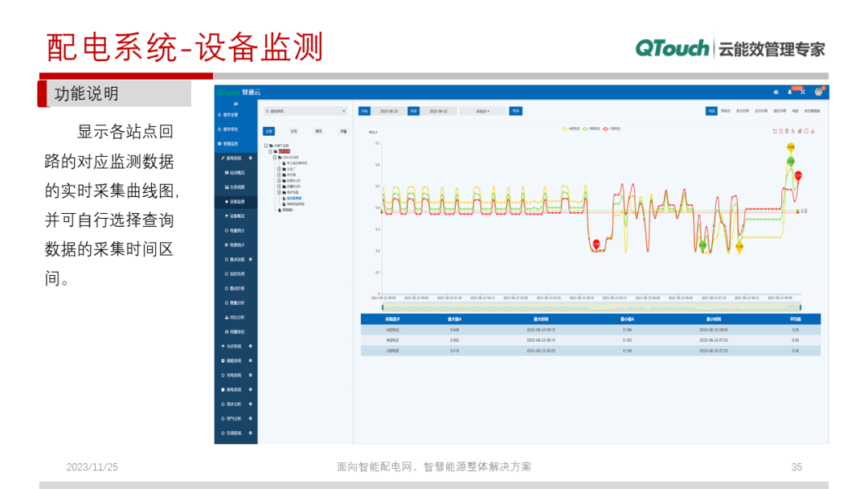Screen dimensions: 868x489
Task: Expand the 充电系统 sidebar group
Action: (235, 376)
